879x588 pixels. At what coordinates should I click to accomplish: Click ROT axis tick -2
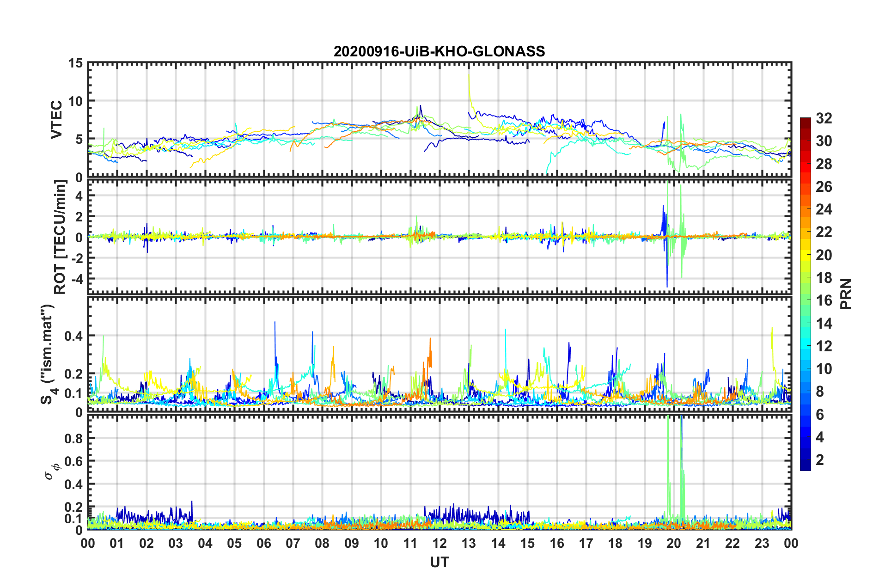tap(77, 258)
